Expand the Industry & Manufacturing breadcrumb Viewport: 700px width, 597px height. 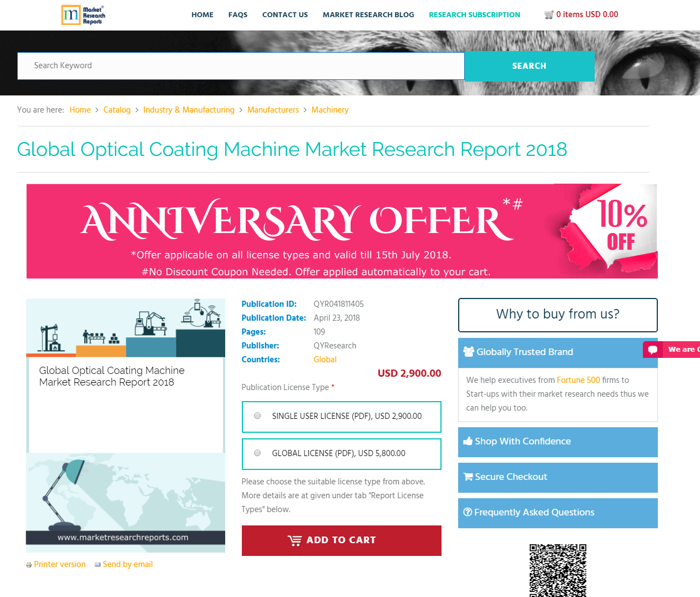(189, 110)
